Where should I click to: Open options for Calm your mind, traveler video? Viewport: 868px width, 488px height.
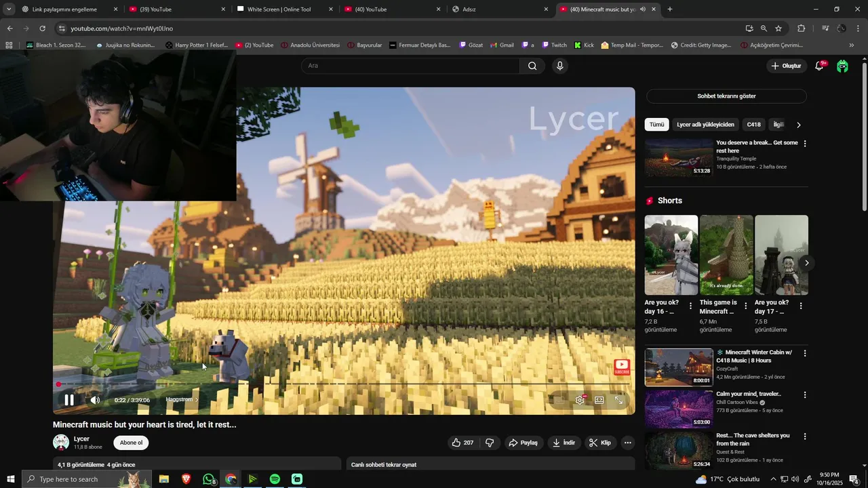[805, 395]
